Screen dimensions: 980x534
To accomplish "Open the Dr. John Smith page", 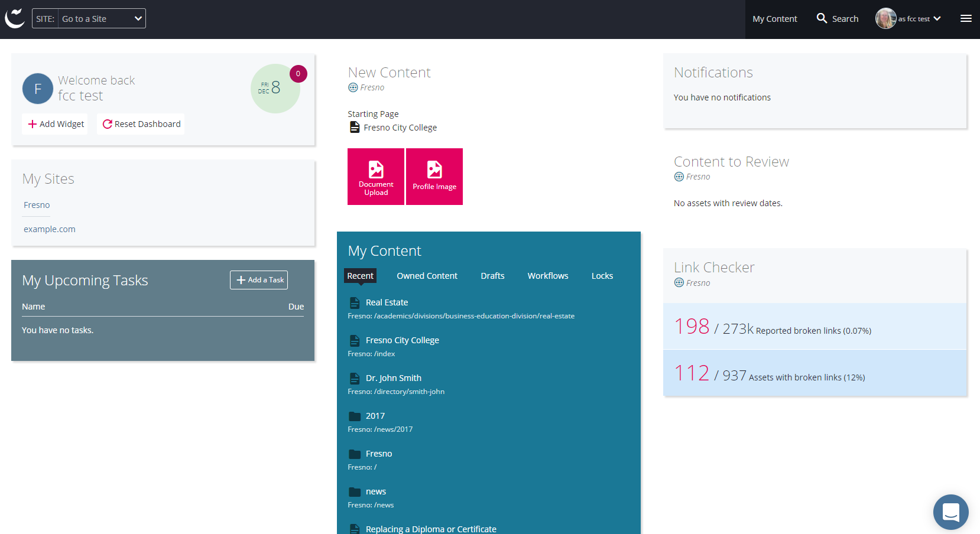I will [393, 378].
